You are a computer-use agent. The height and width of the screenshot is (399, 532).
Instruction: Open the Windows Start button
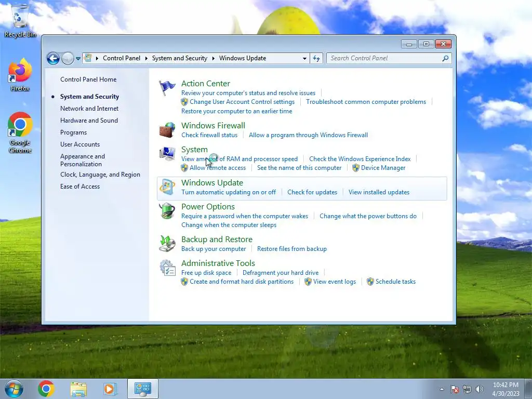click(x=14, y=389)
